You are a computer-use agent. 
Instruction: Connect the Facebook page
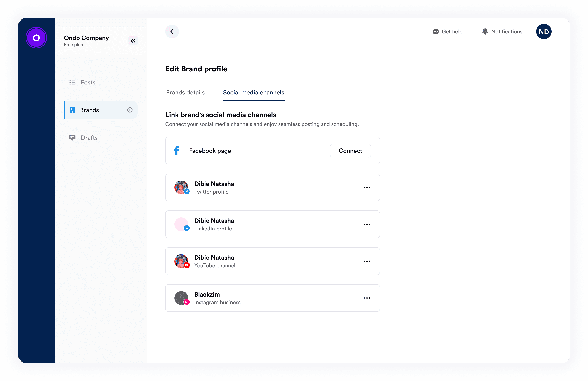(x=350, y=151)
